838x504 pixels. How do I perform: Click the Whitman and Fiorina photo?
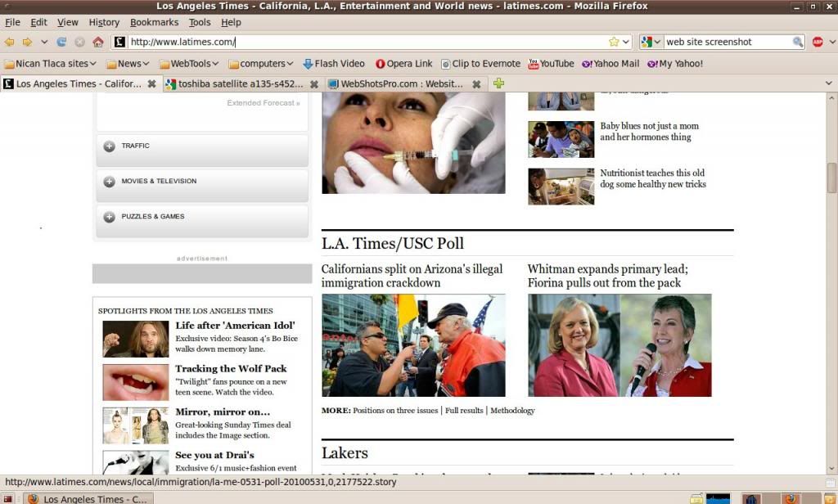620,345
